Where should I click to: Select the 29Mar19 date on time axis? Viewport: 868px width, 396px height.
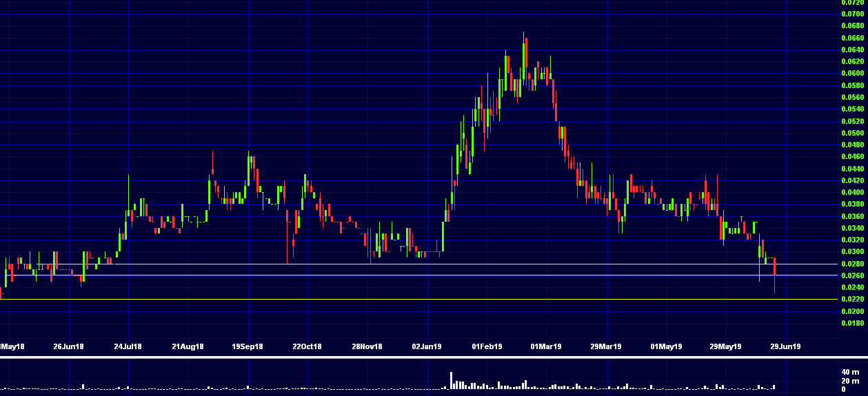pos(606,346)
